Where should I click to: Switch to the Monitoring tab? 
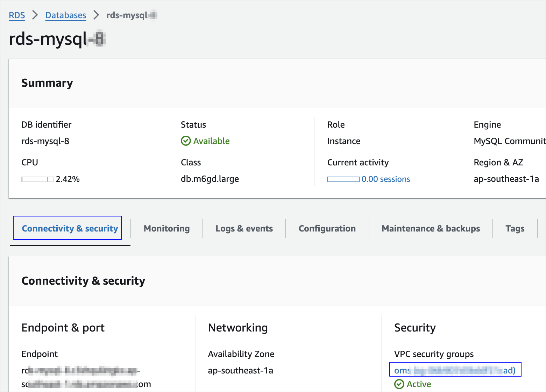(x=166, y=228)
